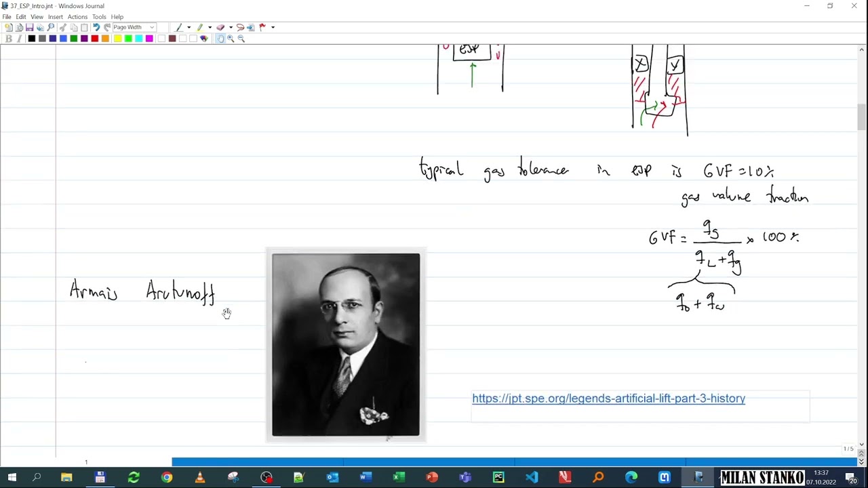Pick the cyan ink color swatch

[138, 39]
